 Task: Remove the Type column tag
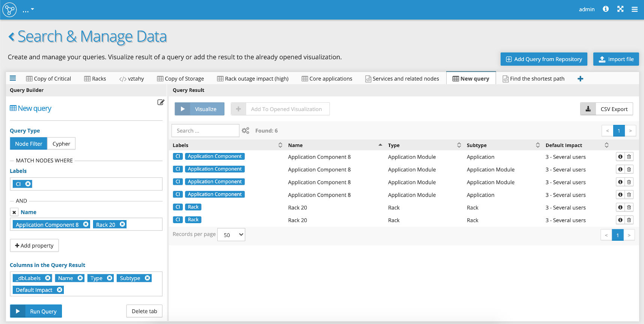110,278
